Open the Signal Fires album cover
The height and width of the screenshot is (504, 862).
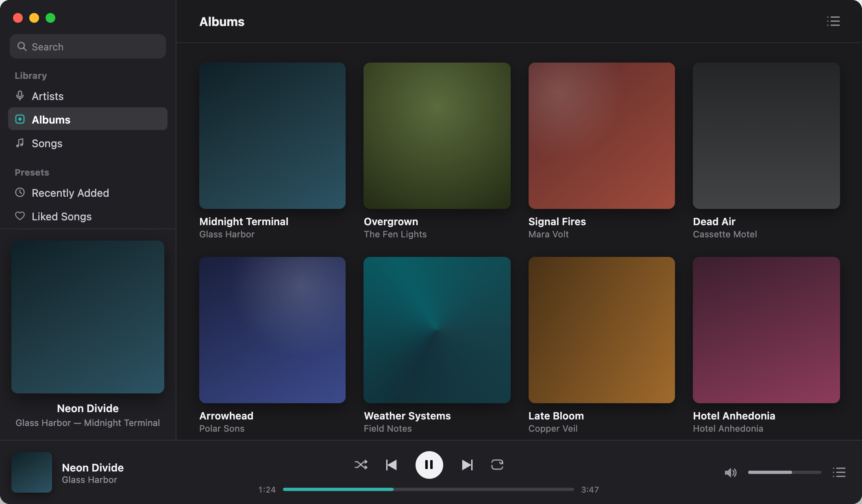click(602, 136)
